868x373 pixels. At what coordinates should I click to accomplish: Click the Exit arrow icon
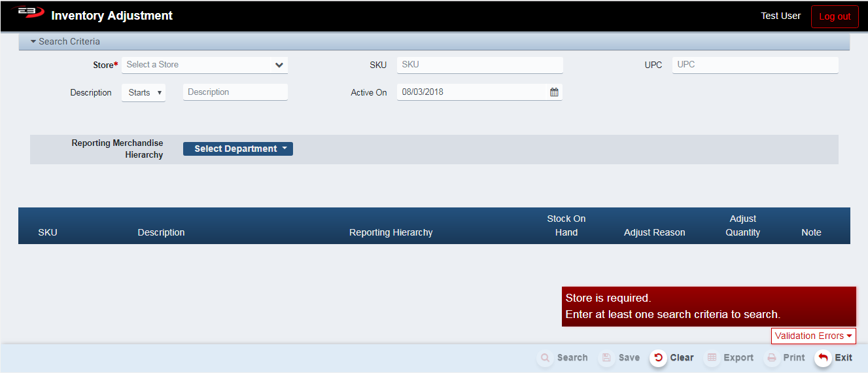[823, 358]
